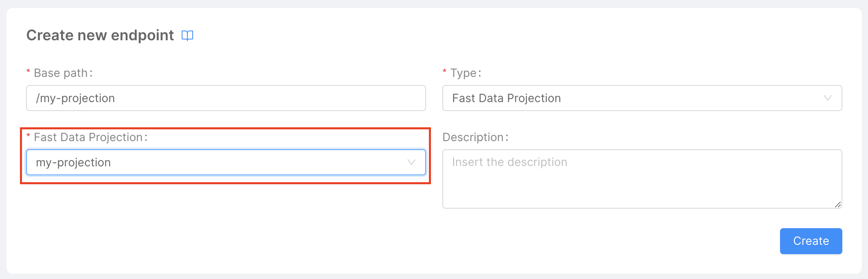Image resolution: width=868 pixels, height=279 pixels.
Task: Select the Fast Data Projection field value my-projection
Action: (x=73, y=162)
